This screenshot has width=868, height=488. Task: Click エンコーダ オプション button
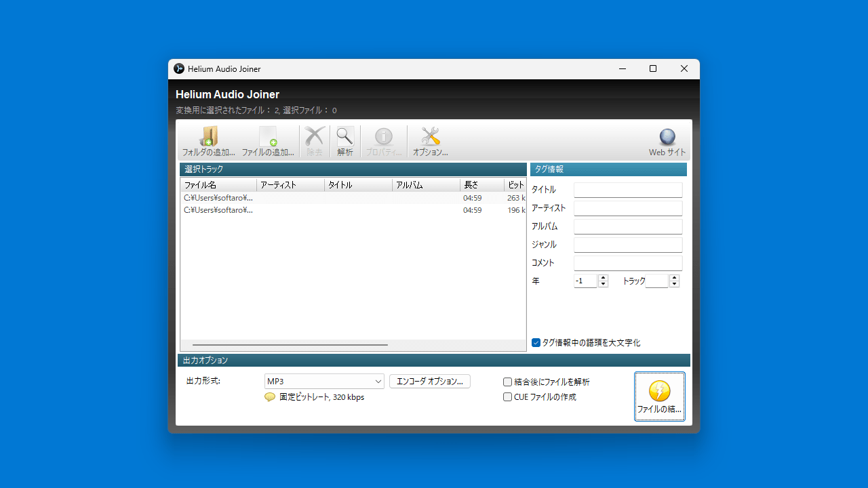[430, 382]
